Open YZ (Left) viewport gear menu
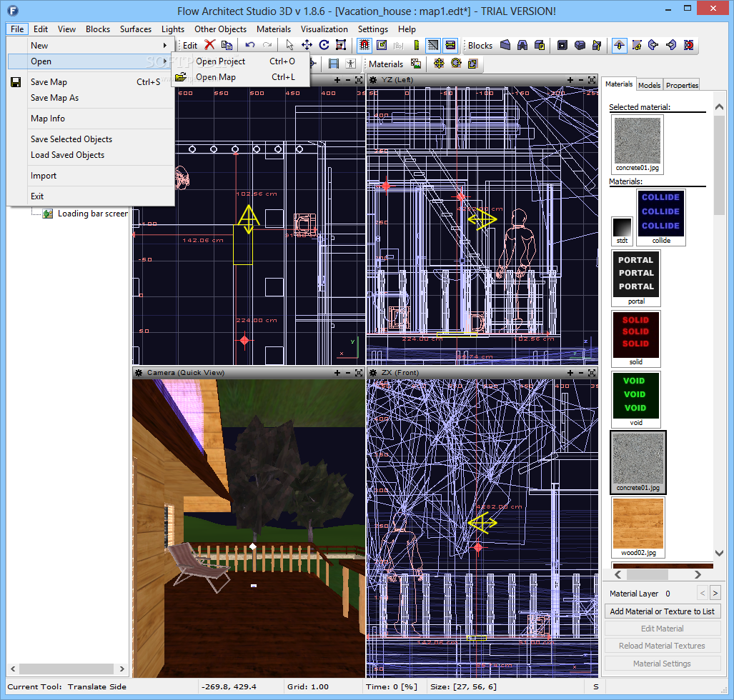Image resolution: width=734 pixels, height=700 pixels. 374,80
